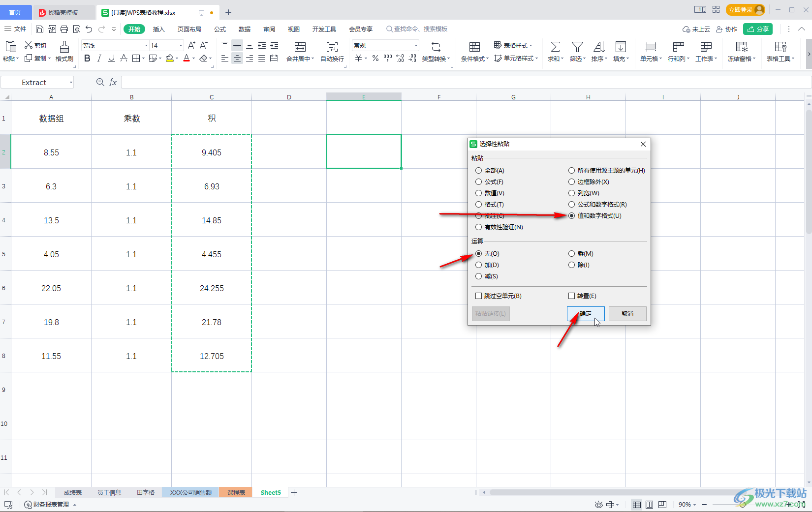Toggle underline formatting
Image resolution: width=812 pixels, height=512 pixels.
(111, 59)
